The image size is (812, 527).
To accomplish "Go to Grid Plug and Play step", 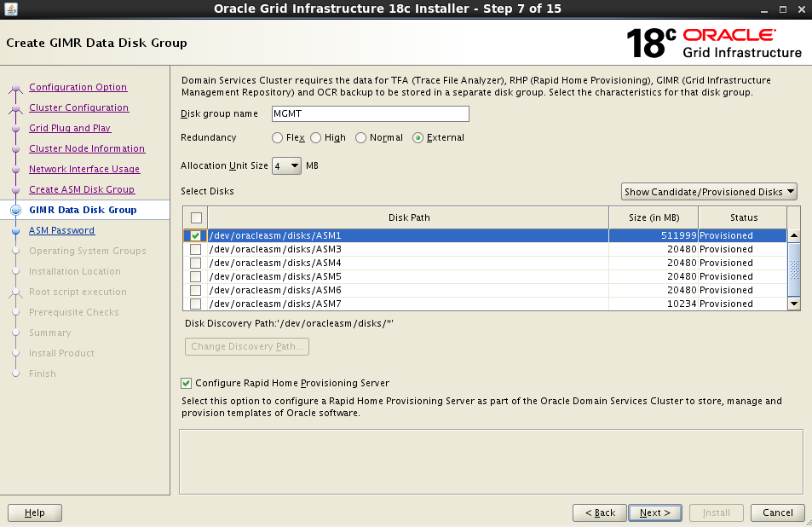I will tap(70, 128).
